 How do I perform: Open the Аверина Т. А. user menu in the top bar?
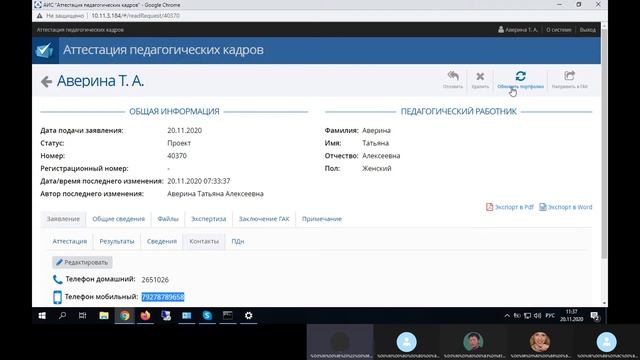518,30
